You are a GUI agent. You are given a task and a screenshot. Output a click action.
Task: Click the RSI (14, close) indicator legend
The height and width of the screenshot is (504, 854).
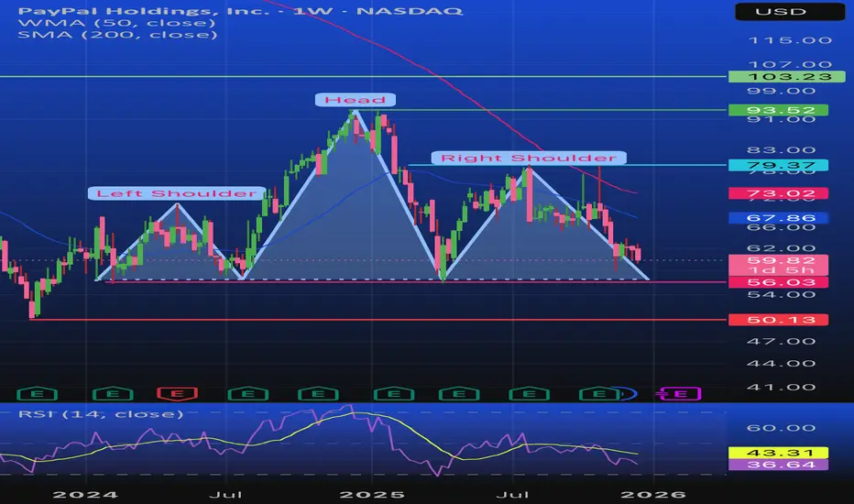102,414
